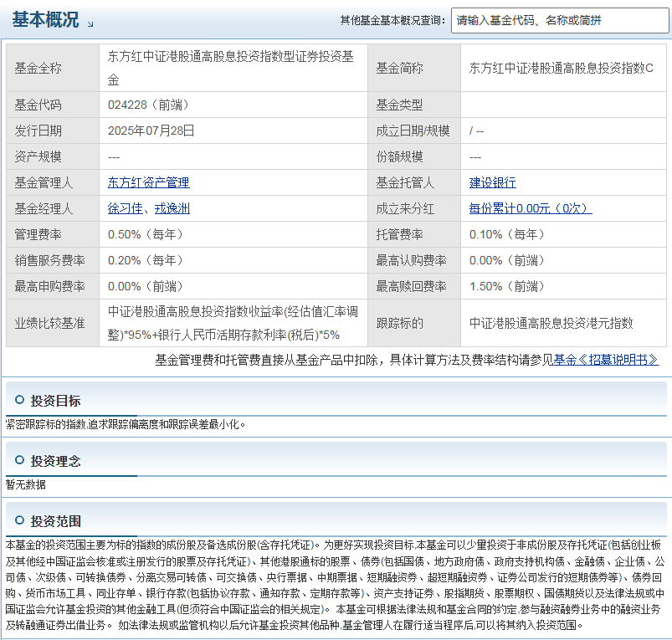Click the 基本概况 page heading
Image resolution: width=672 pixels, height=640 pixels.
45,20
